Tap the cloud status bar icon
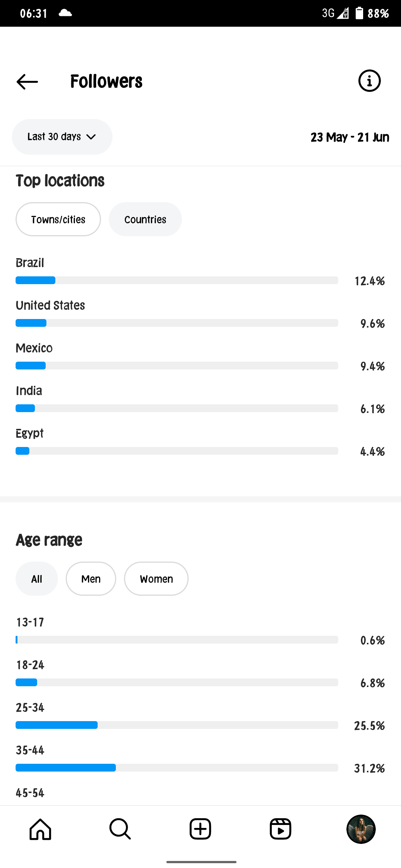401x868 pixels. pos(65,13)
